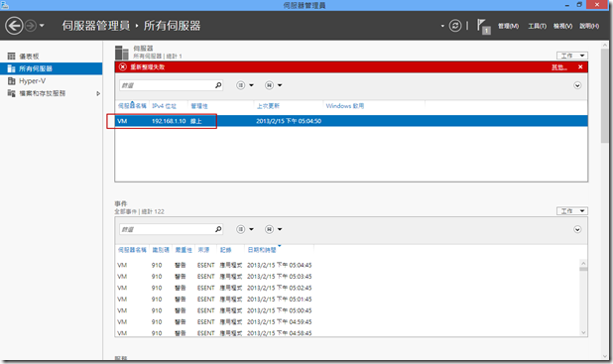Viewport: 613px width, 364px height.
Task: Select the event logged at 下午 05:02:45
Action: (x=347, y=288)
